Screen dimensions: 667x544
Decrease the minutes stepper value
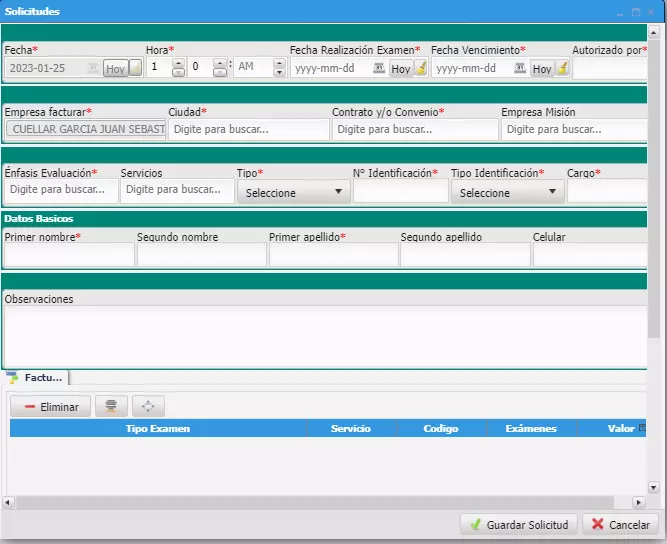221,73
